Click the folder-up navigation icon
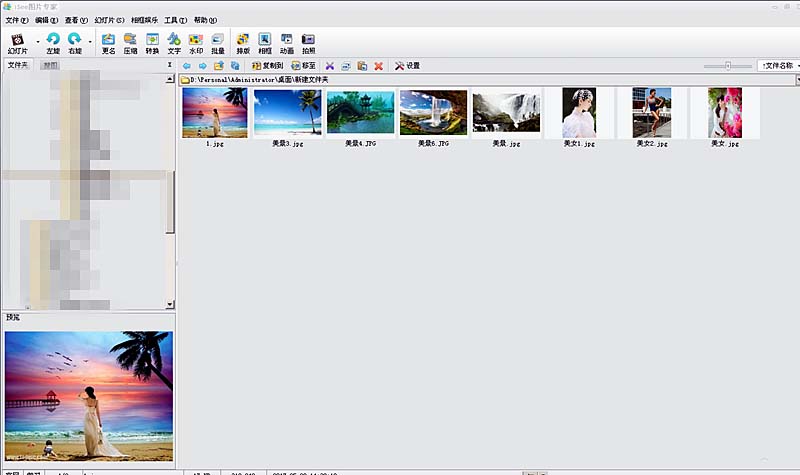 (x=219, y=66)
